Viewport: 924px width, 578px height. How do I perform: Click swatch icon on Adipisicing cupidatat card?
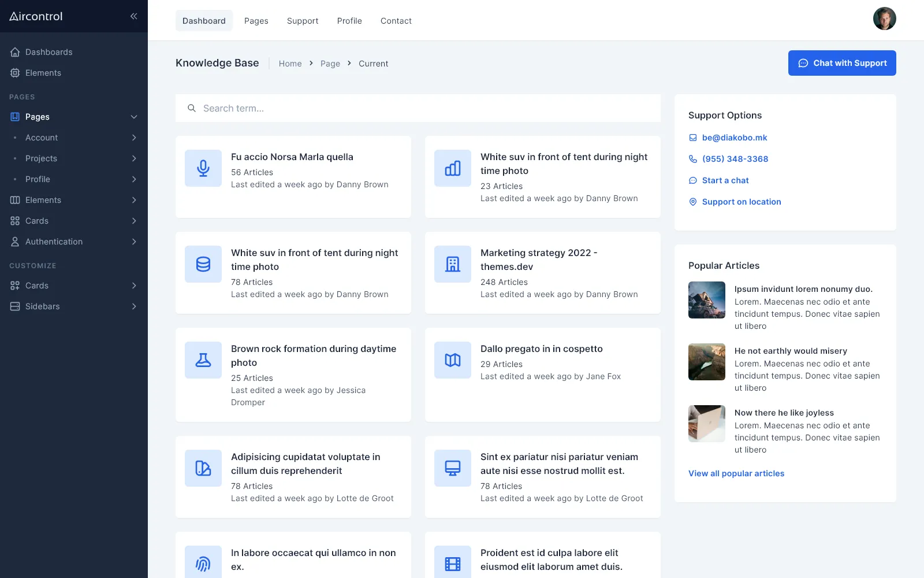203,468
